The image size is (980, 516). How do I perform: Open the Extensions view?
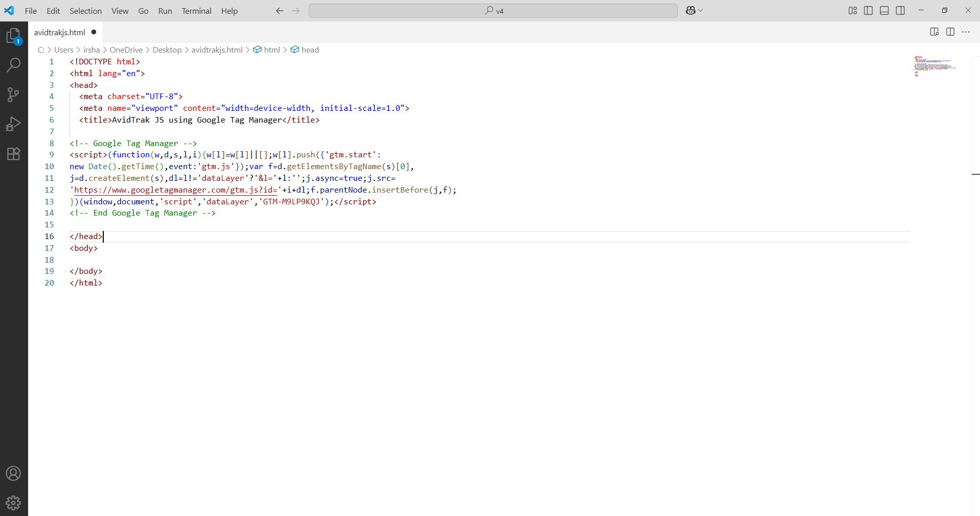coord(13,153)
